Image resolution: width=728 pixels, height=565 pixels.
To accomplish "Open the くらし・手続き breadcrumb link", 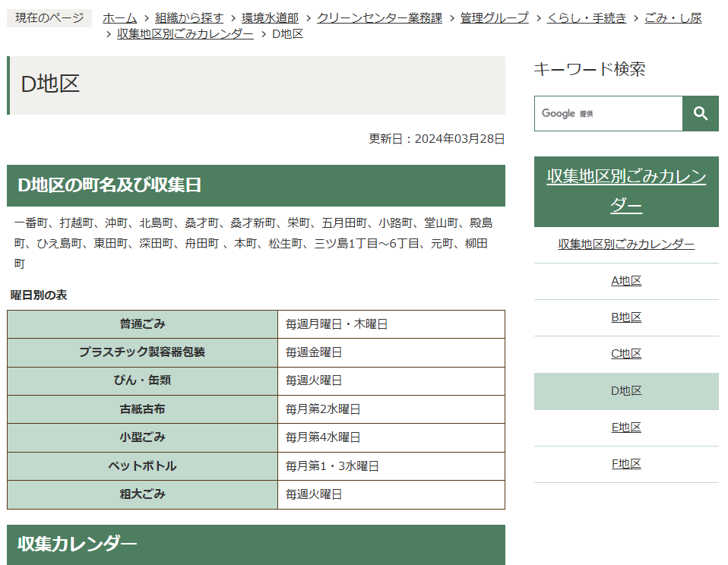I will pyautogui.click(x=587, y=18).
